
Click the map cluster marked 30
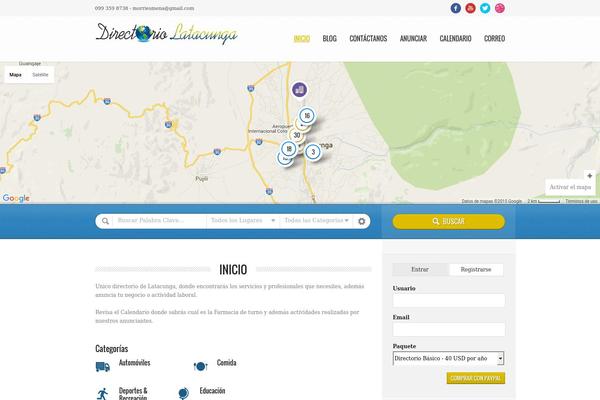[297, 135]
